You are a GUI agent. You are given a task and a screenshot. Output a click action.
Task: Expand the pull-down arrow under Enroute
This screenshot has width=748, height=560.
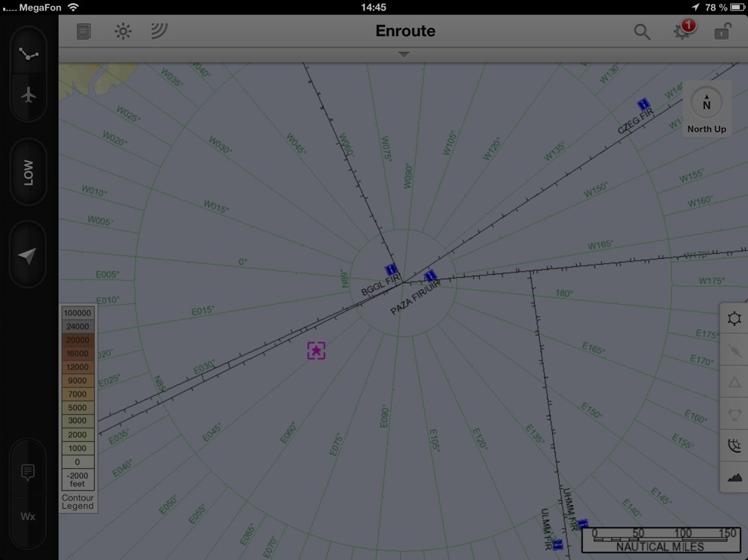[x=404, y=54]
